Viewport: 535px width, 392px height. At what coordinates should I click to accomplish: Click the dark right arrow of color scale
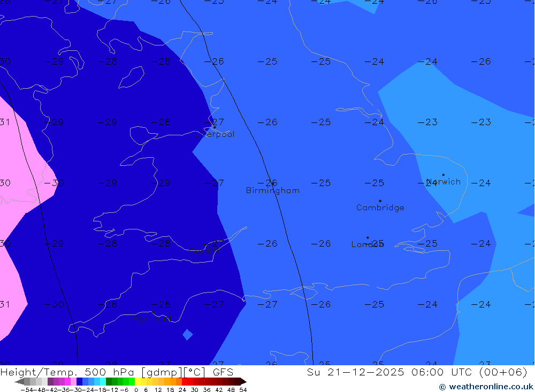coord(243,381)
